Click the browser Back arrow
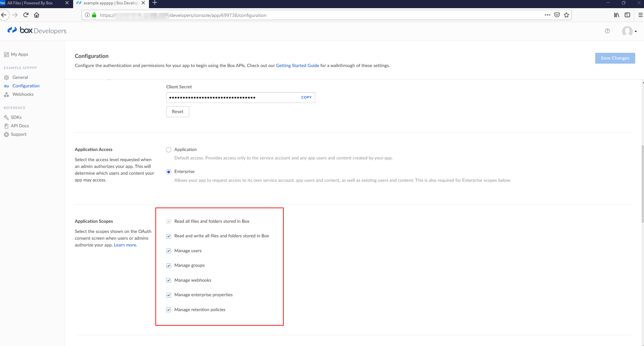 point(4,15)
